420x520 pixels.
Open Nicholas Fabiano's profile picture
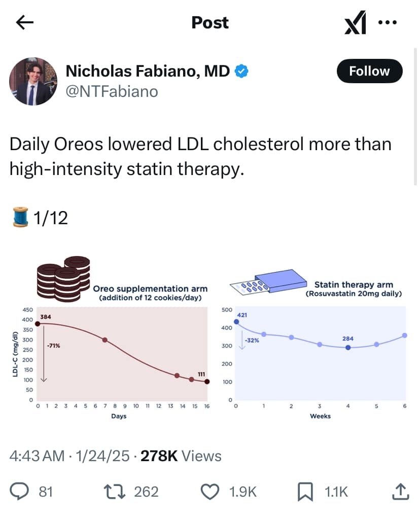point(32,81)
